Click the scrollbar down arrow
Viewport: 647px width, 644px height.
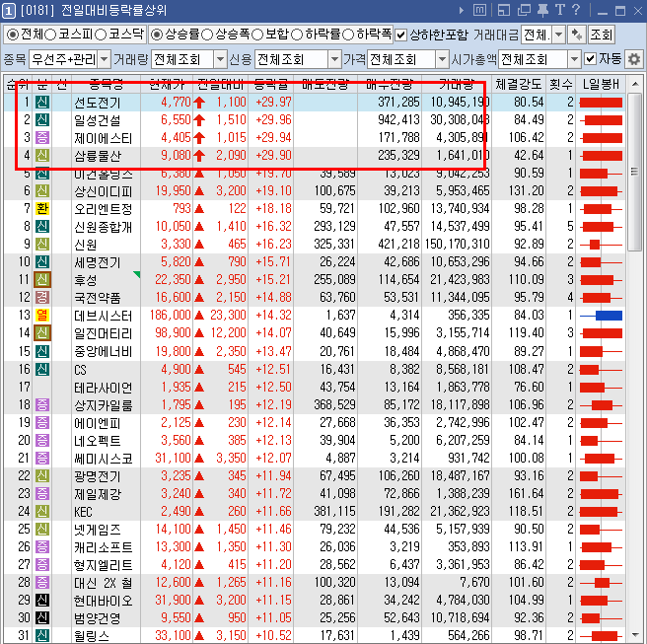(x=634, y=635)
